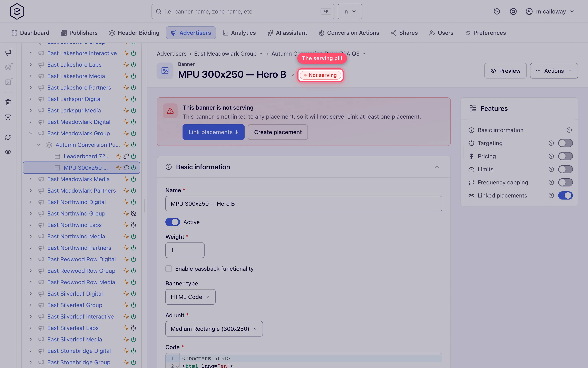This screenshot has height=368, width=588.
Task: Open East Stonebridge Digital advertiser
Action: (79, 351)
